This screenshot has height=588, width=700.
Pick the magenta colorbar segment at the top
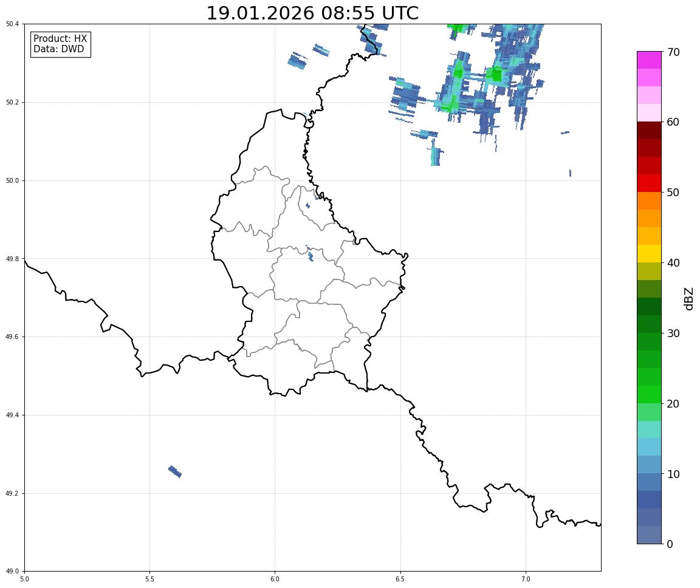(649, 60)
